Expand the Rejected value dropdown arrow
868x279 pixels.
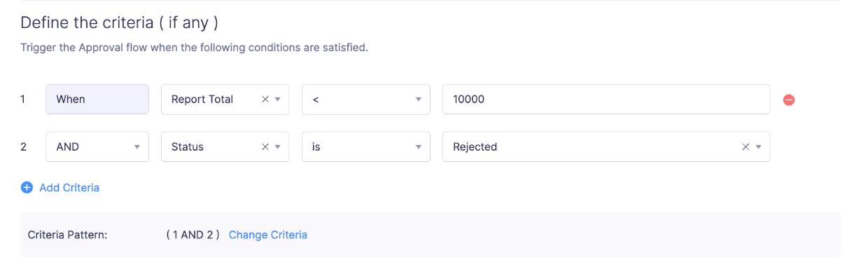click(759, 147)
